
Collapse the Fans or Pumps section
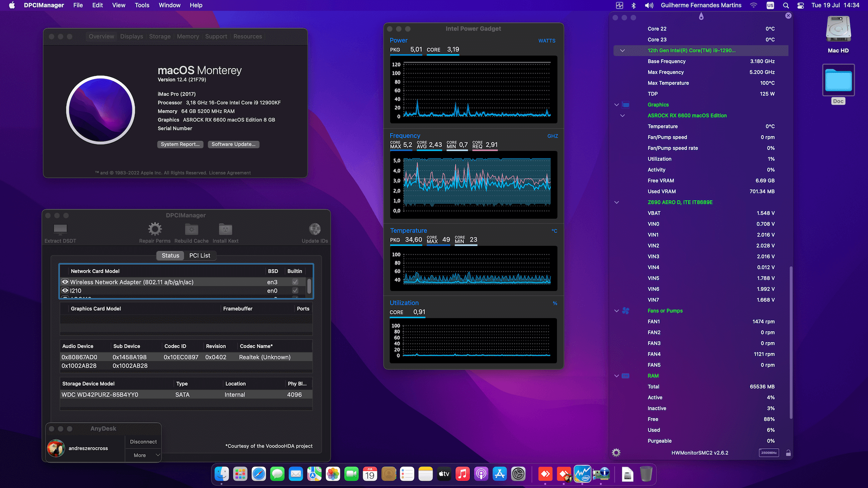tap(616, 311)
